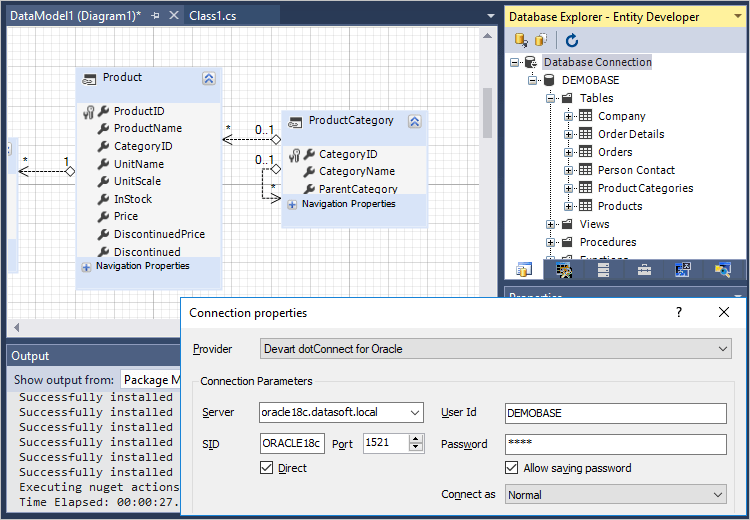Select the CategoryID key icon in ProductCategory
This screenshot has height=520, width=750.
295,155
